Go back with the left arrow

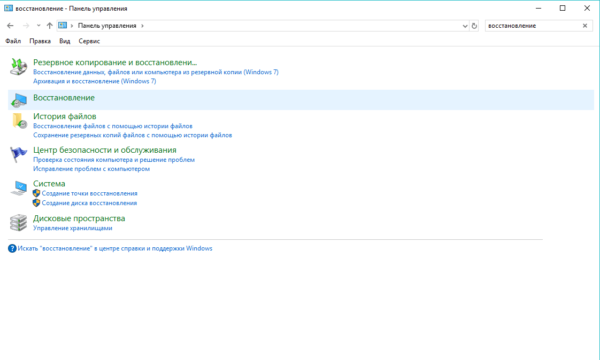[x=10, y=26]
